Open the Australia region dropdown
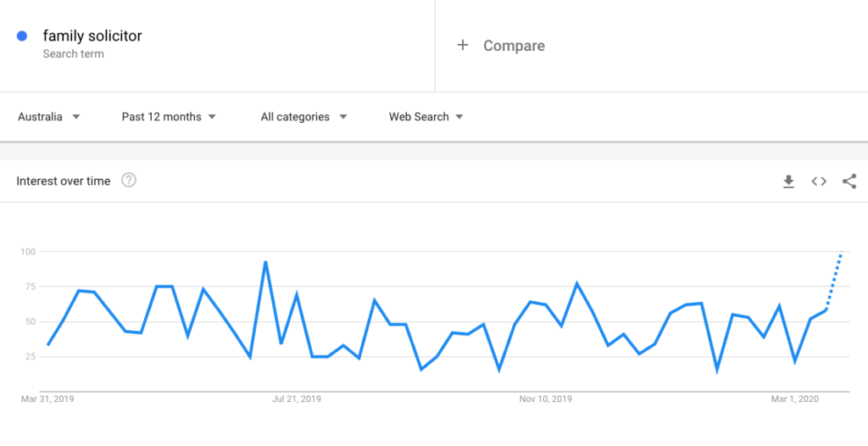This screenshot has height=446, width=868. 48,117
